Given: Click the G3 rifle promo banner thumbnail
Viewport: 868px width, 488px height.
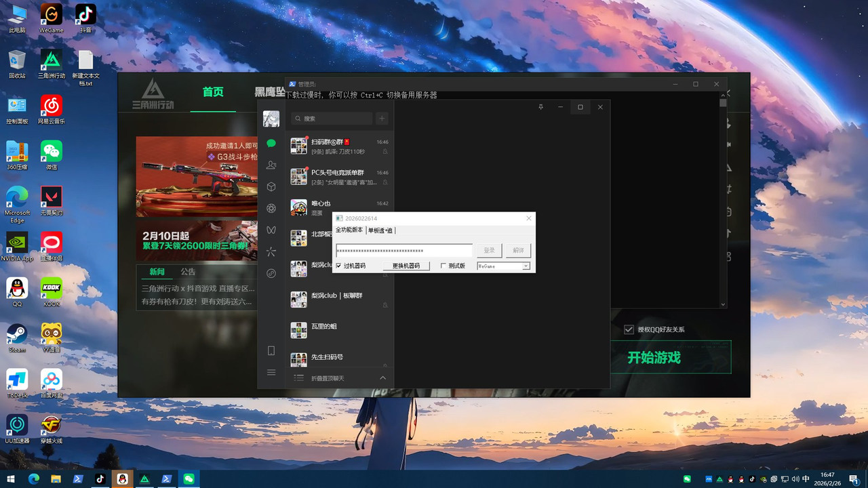Looking at the screenshot, I should pos(197,176).
